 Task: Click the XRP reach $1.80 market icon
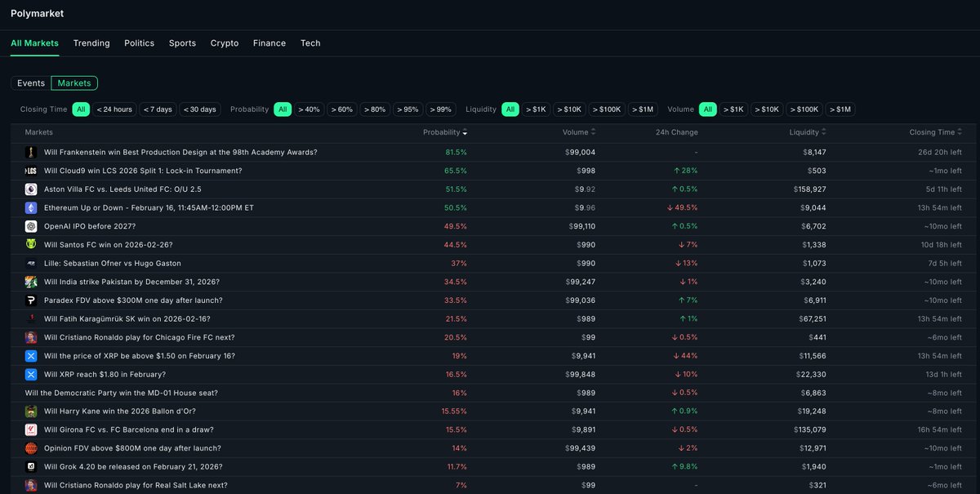coord(31,374)
